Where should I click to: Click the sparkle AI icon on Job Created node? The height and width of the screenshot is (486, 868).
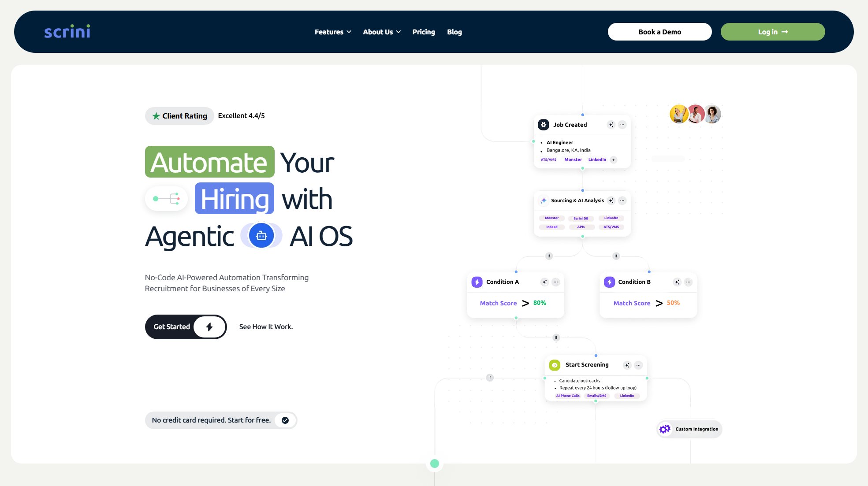click(x=611, y=125)
